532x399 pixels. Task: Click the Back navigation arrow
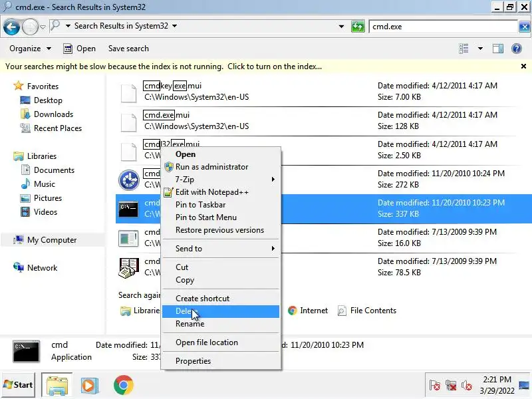[11, 27]
